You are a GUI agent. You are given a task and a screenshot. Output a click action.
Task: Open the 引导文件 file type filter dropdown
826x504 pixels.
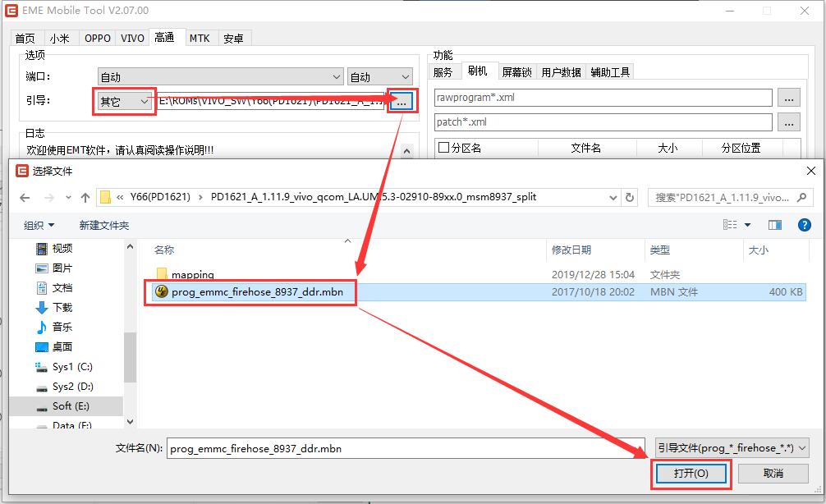732,448
